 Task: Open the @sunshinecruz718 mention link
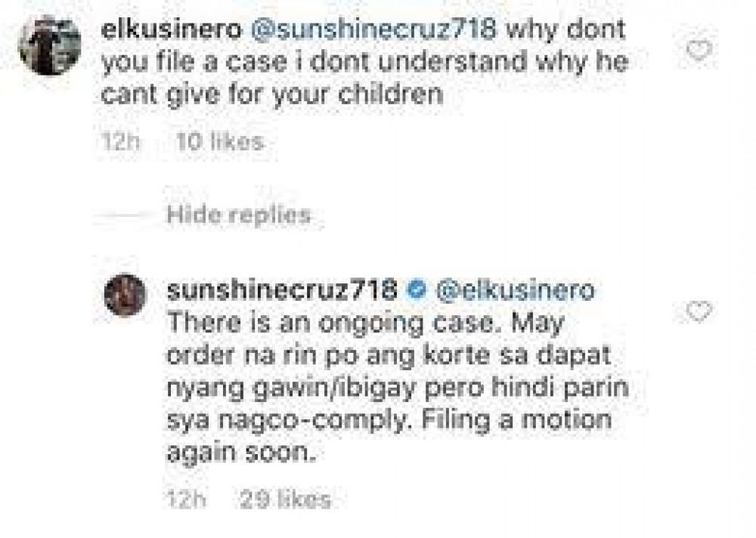pyautogui.click(x=375, y=30)
